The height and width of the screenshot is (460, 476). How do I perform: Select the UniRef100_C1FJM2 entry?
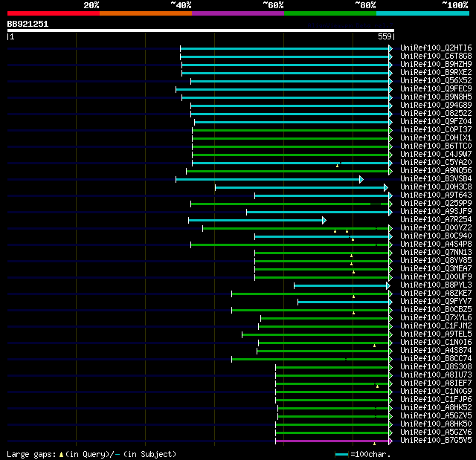[436, 326]
